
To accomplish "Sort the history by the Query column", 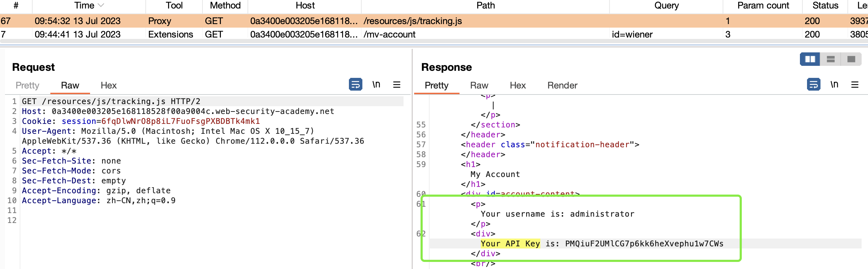I will coord(666,5).
